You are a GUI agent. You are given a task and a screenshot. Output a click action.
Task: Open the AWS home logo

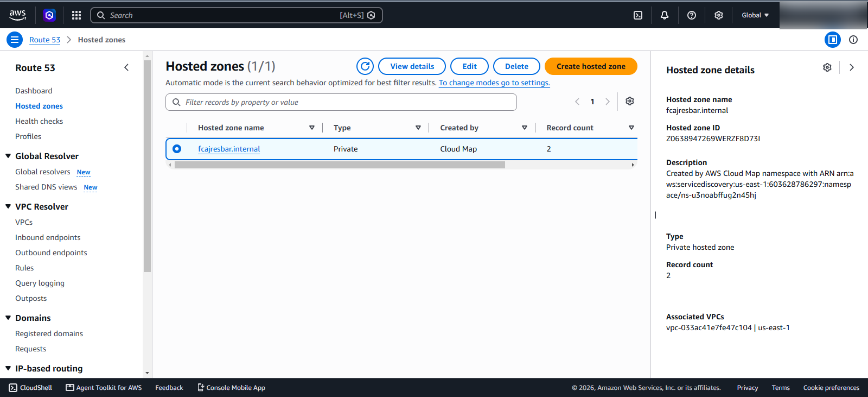[17, 15]
